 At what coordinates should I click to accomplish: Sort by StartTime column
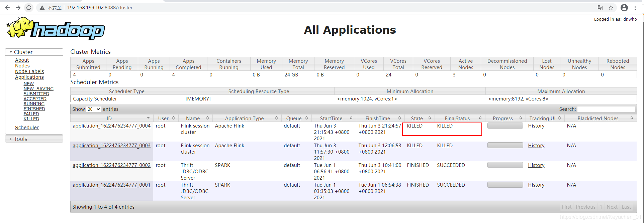tap(334, 118)
